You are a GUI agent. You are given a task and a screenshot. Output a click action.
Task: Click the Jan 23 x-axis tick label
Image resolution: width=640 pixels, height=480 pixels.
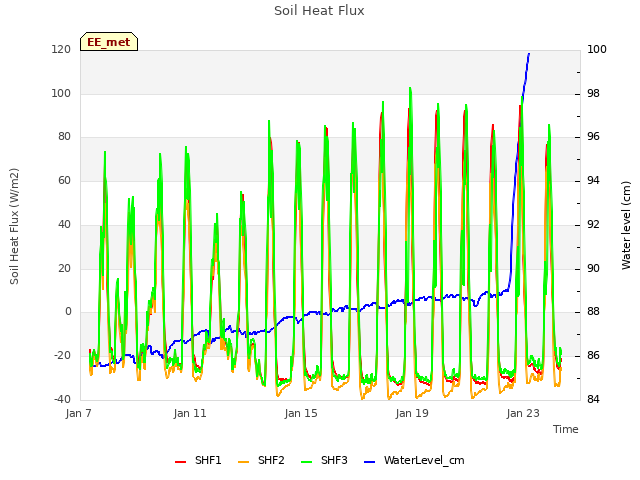523,413
